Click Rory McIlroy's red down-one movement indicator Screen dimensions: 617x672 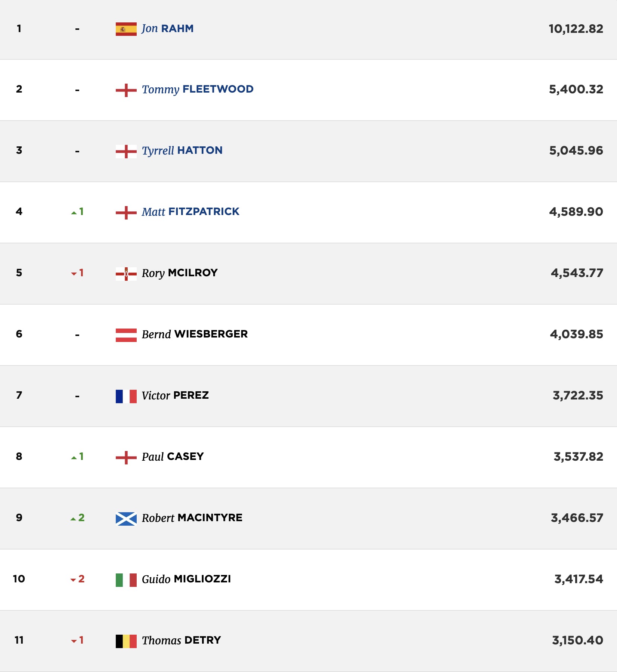tap(77, 273)
